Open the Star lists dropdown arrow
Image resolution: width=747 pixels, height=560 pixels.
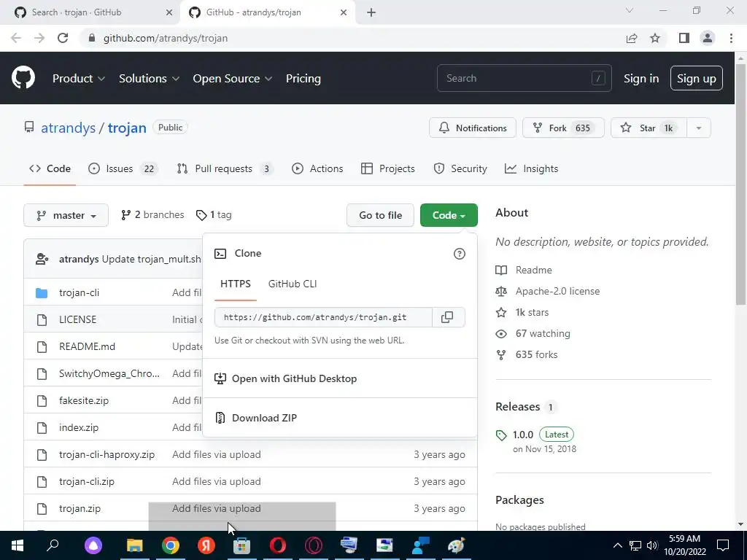698,128
